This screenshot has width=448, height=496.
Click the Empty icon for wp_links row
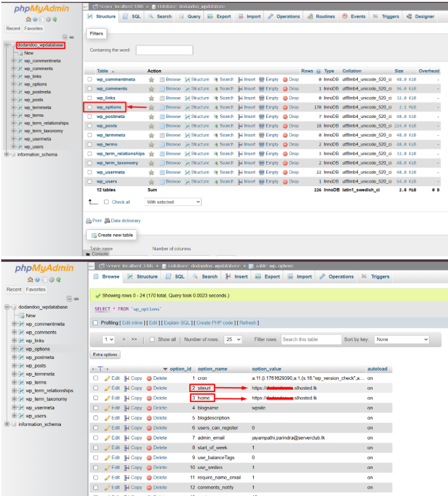[262, 98]
